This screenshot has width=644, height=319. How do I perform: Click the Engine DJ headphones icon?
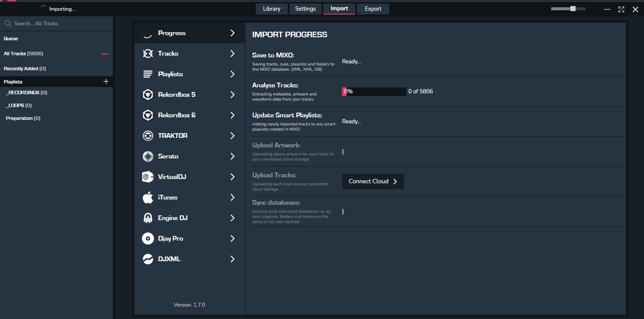(148, 218)
